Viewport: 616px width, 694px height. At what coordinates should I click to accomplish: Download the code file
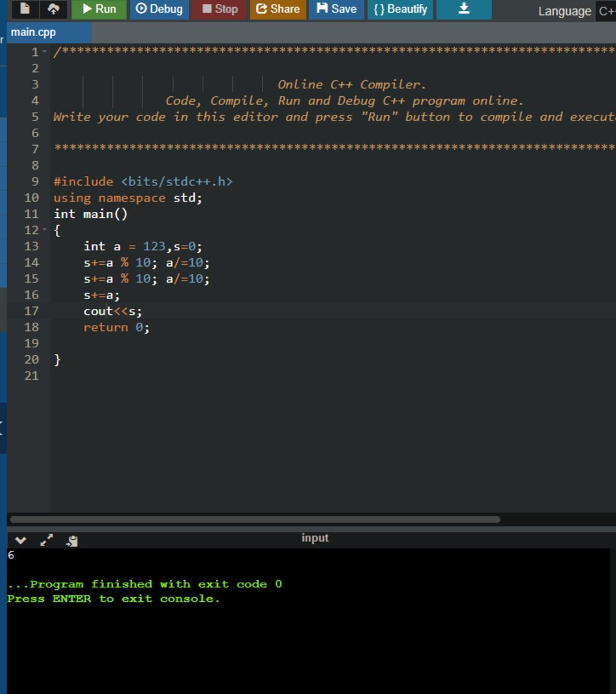pyautogui.click(x=464, y=9)
